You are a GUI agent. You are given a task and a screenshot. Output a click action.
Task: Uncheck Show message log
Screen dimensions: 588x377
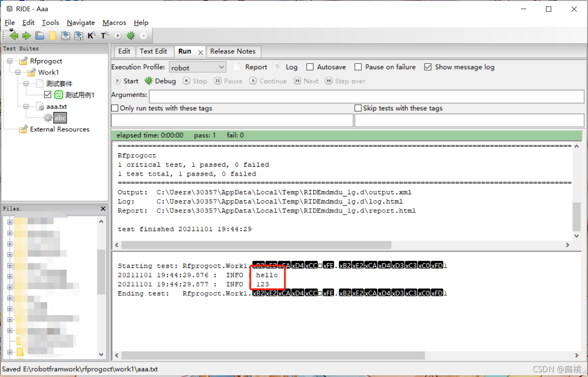(x=428, y=67)
